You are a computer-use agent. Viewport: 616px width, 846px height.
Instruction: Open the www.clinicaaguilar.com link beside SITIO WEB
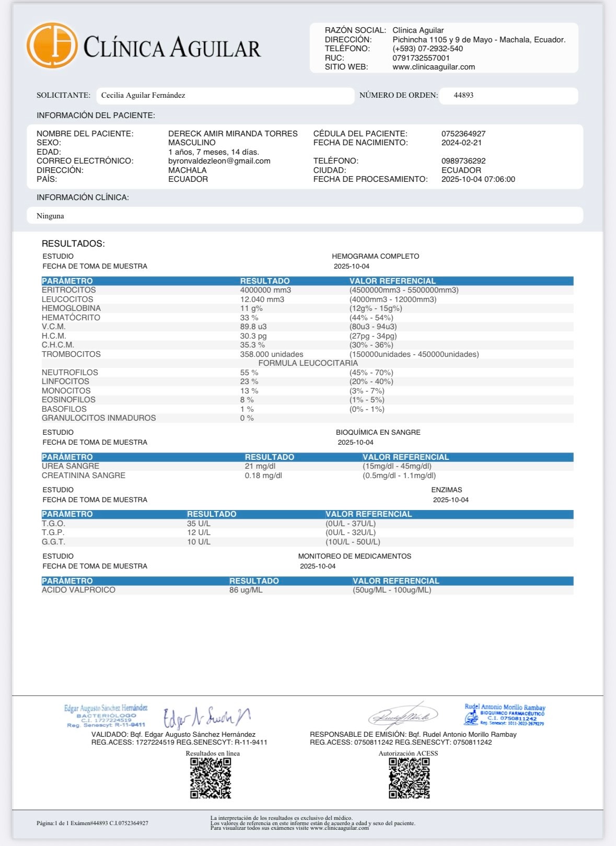coord(434,67)
